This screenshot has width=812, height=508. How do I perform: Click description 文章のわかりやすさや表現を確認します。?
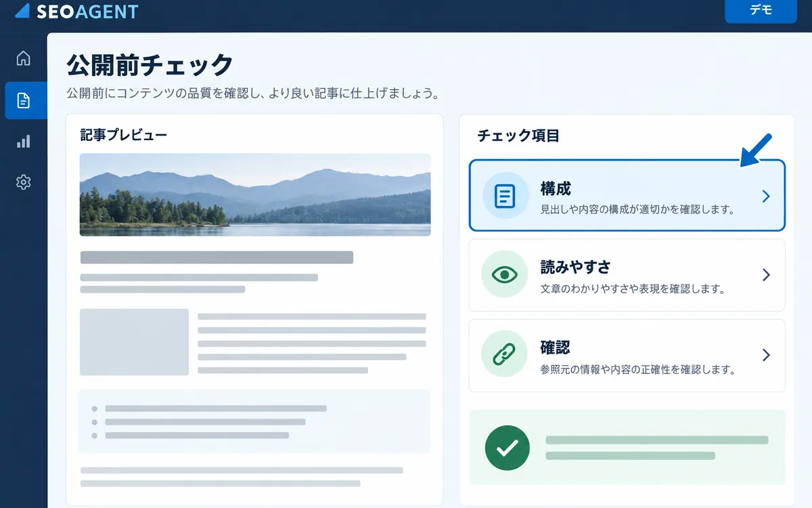(x=633, y=289)
